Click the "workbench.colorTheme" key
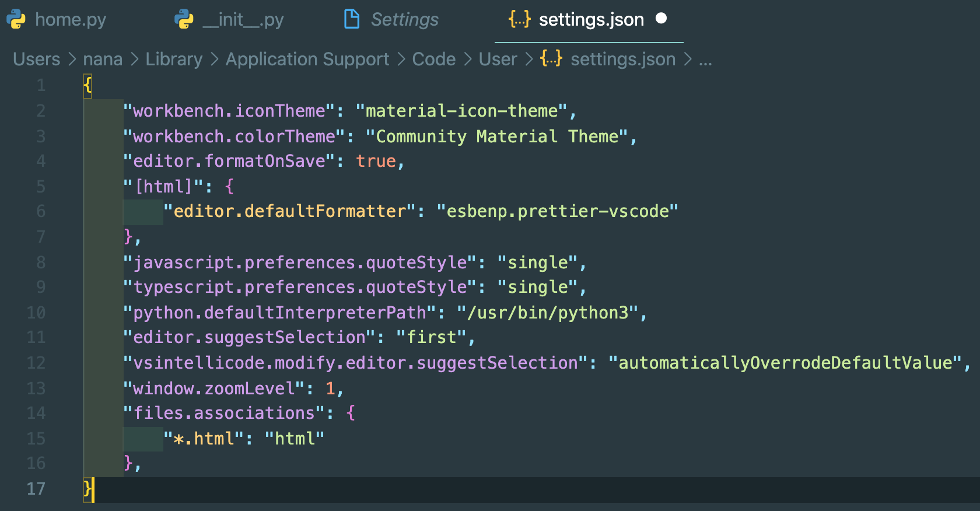The width and height of the screenshot is (980, 511). tap(235, 136)
